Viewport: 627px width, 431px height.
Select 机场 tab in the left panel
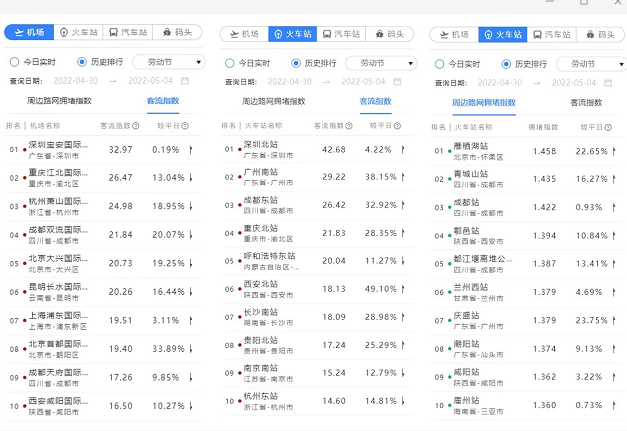[30, 33]
